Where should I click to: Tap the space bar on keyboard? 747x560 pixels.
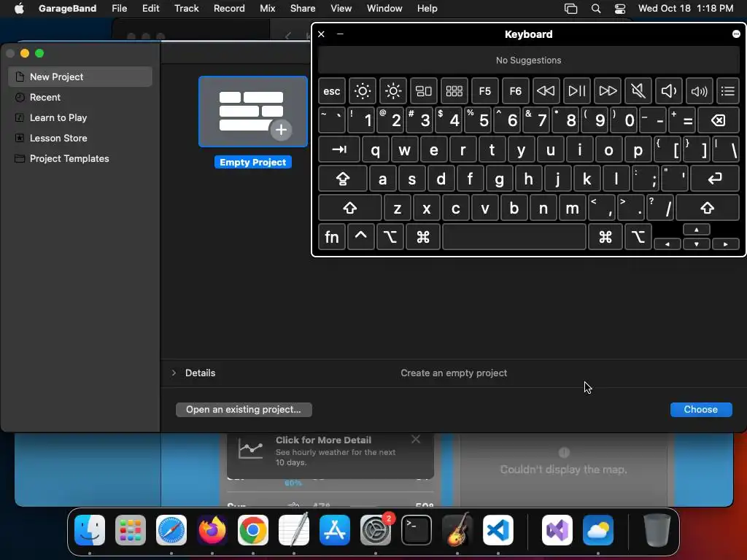pyautogui.click(x=514, y=237)
